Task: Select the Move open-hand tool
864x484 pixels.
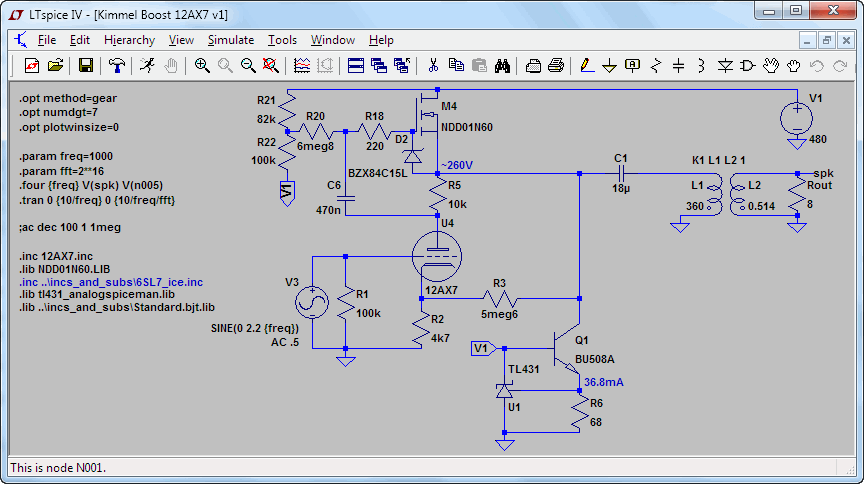Action: [x=770, y=66]
